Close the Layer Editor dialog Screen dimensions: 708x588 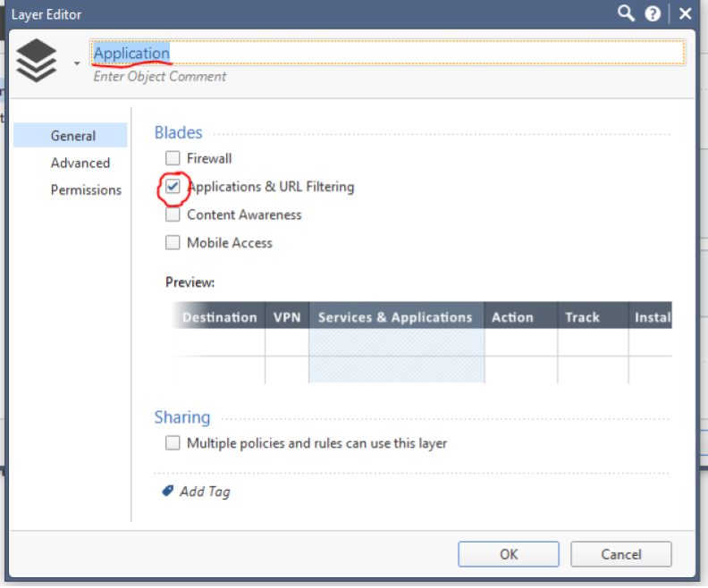tap(685, 14)
